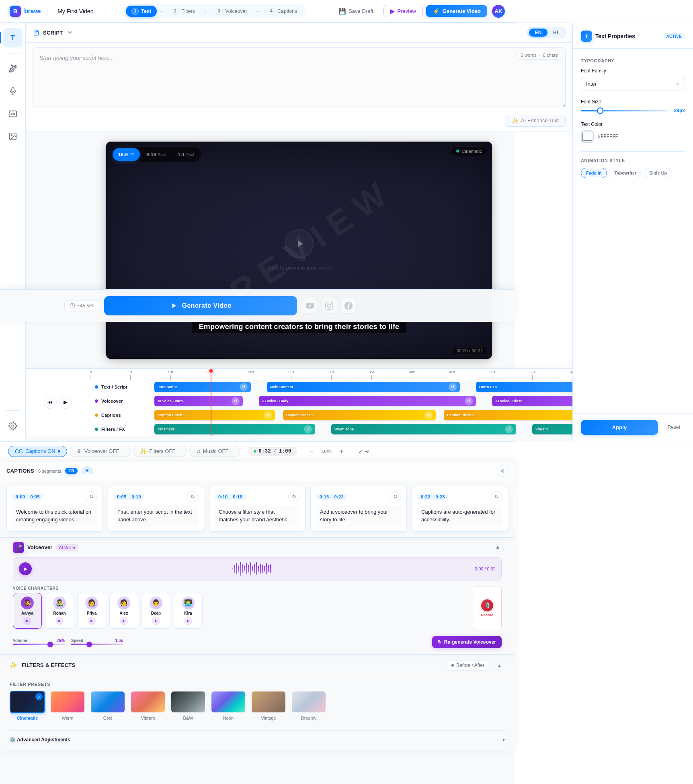Regenerate Caption Block 1 in the timeline
693x784 pixels.
coord(268,415)
